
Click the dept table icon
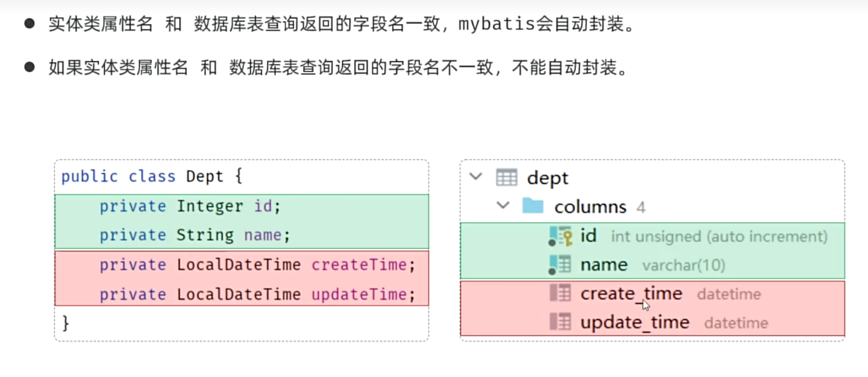[x=506, y=178]
